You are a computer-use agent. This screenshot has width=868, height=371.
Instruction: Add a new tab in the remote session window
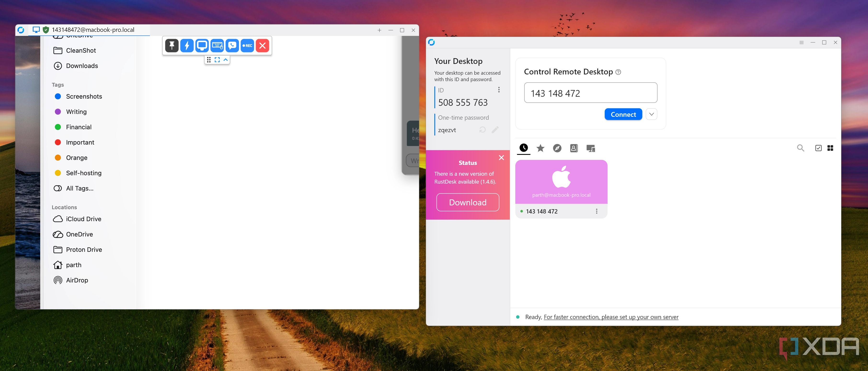click(379, 30)
